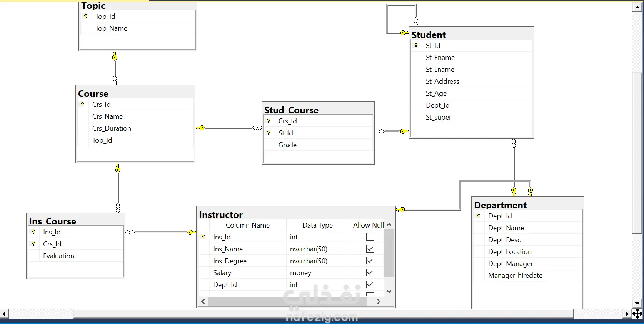The width and height of the screenshot is (644, 324).
Task: Click the diagram's horizontal scroll right arrow
Action: (x=627, y=314)
